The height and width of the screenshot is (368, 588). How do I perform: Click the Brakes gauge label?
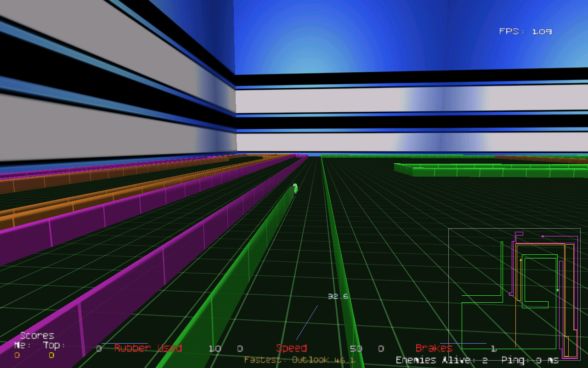point(434,348)
